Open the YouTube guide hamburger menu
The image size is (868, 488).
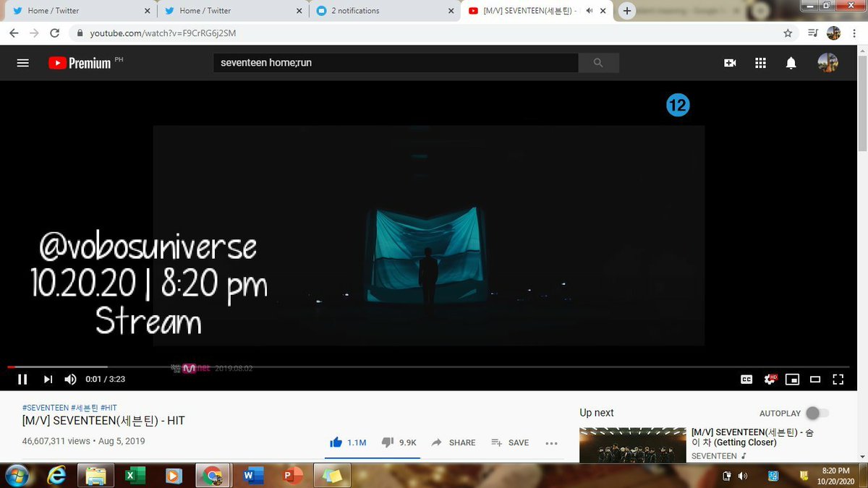[x=22, y=63]
